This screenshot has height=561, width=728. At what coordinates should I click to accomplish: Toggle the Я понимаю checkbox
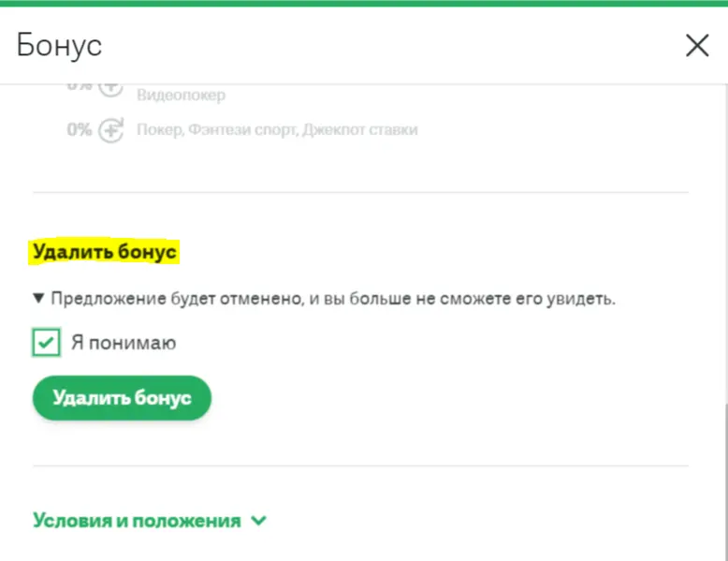47,343
